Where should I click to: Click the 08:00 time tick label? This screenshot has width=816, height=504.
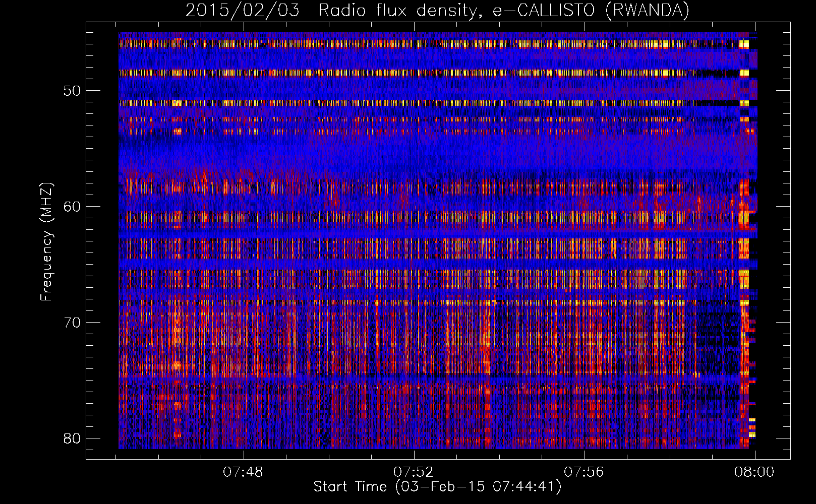[x=754, y=472]
